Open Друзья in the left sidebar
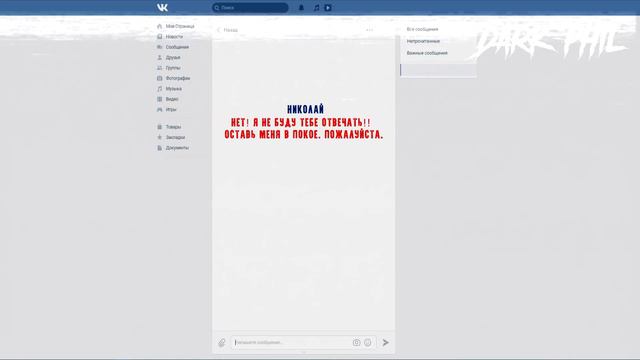Screen dimensions: 640x360 (169, 58)
